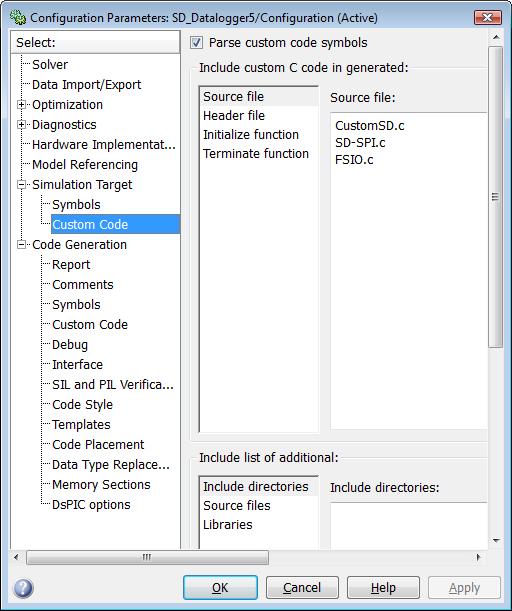Click the vertical scrollbar thumb
The height and width of the screenshot is (611, 512).
coord(496,197)
